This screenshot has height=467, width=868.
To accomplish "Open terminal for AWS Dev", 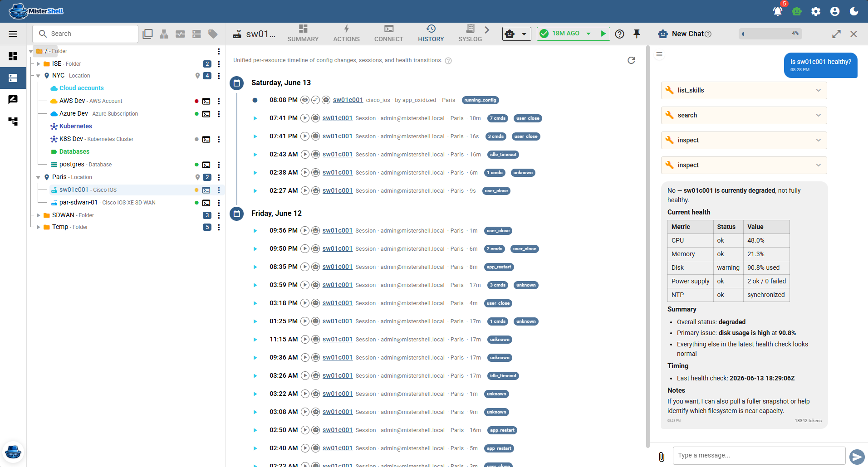I will (206, 101).
